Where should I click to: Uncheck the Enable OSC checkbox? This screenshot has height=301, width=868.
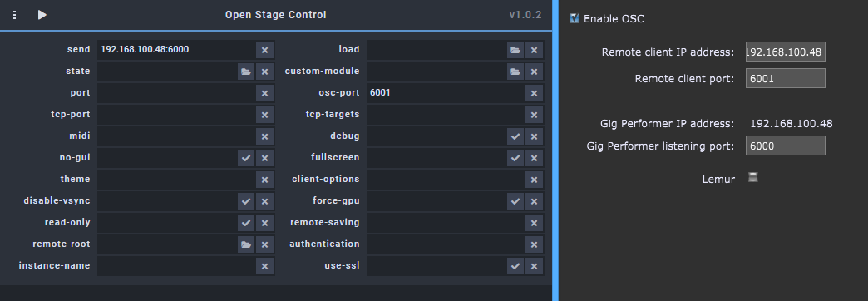pos(574,18)
